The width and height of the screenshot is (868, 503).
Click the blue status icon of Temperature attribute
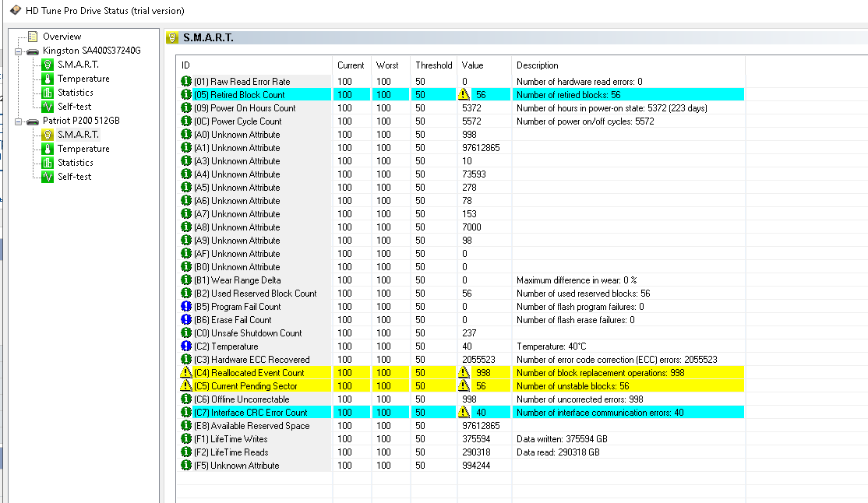pos(186,346)
